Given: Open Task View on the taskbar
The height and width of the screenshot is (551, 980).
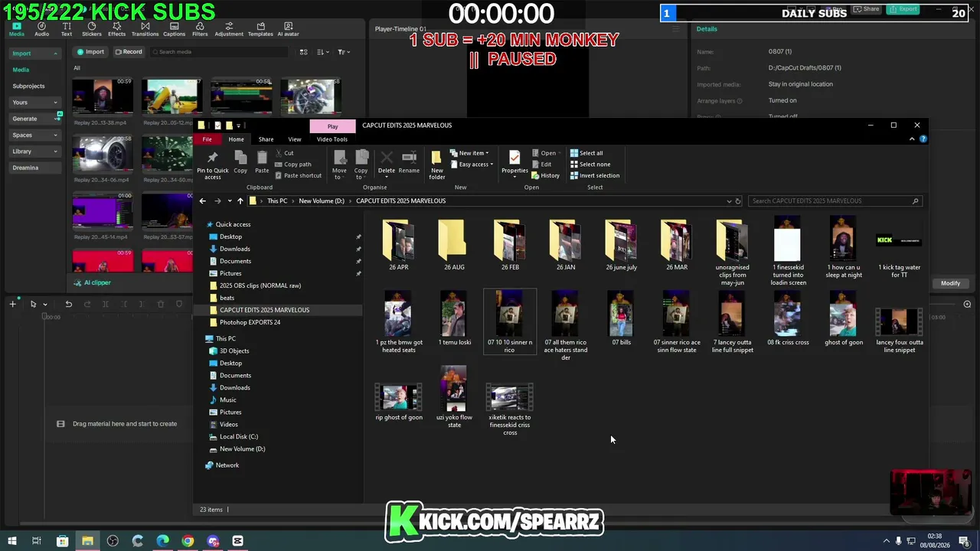Looking at the screenshot, I should (36, 541).
